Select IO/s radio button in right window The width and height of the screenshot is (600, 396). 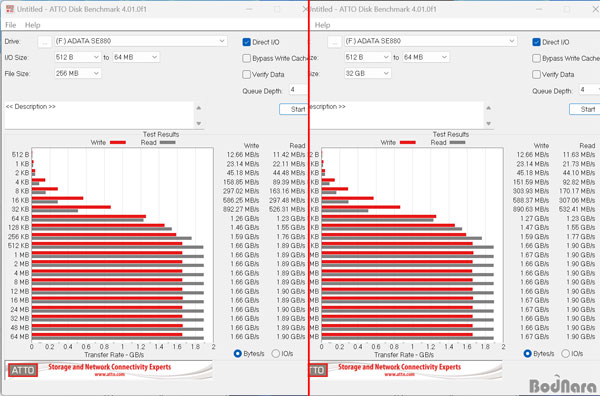pyautogui.click(x=565, y=354)
